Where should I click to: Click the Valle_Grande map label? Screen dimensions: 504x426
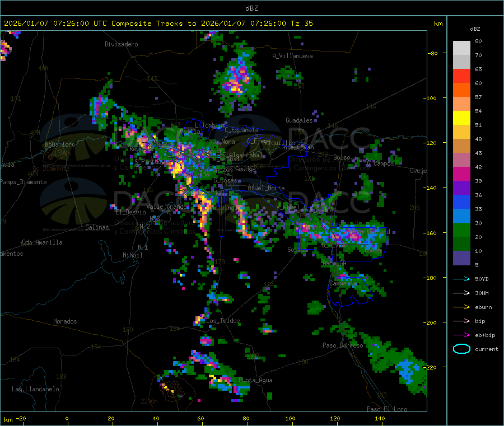tap(166, 207)
